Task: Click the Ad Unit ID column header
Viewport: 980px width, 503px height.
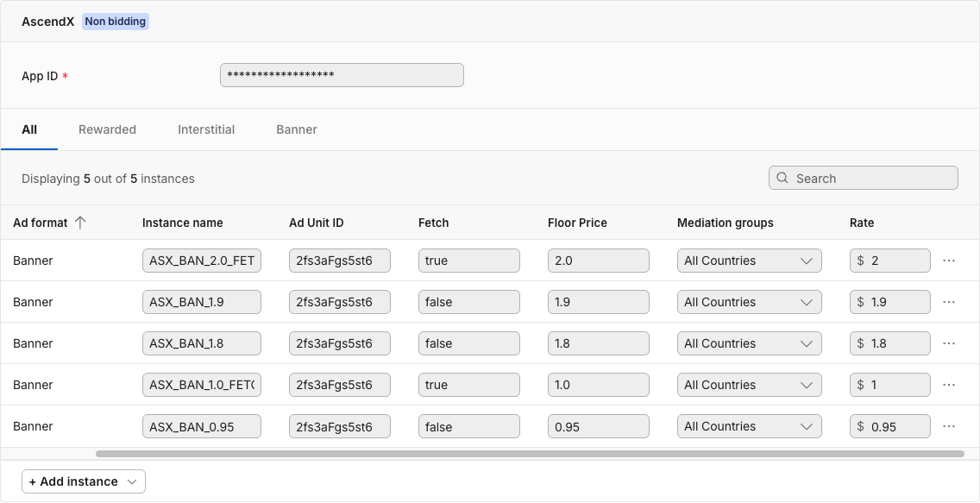Action: 317,223
